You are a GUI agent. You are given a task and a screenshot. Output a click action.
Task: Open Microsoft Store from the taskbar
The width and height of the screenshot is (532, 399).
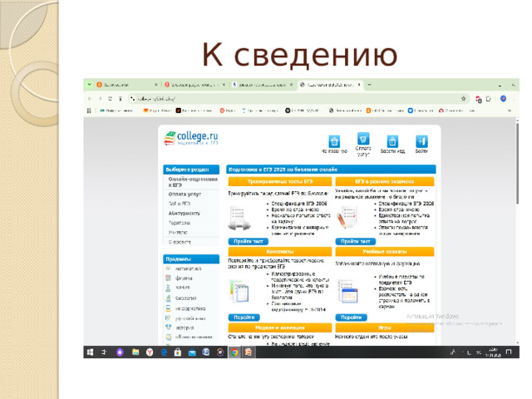click(x=177, y=352)
